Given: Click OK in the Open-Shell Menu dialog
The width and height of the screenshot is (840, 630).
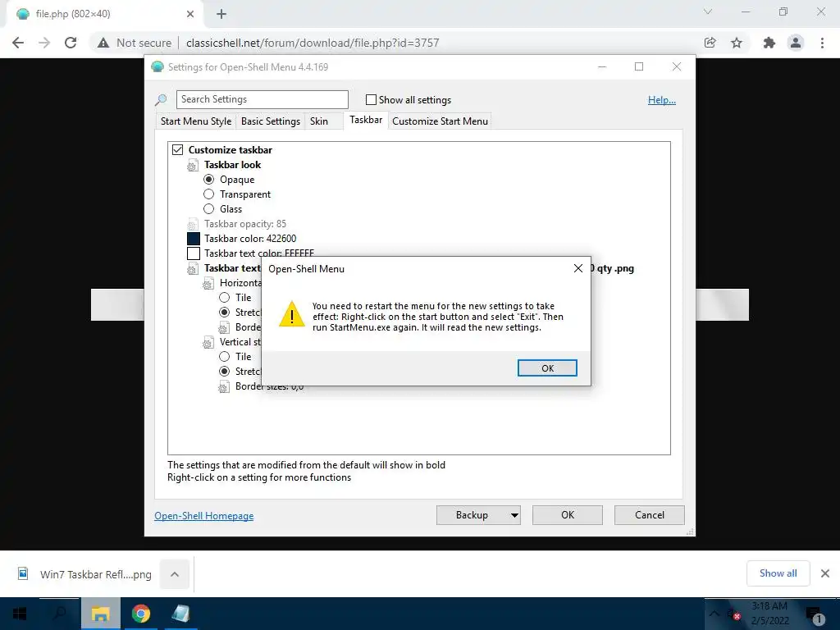Looking at the screenshot, I should pos(547,368).
